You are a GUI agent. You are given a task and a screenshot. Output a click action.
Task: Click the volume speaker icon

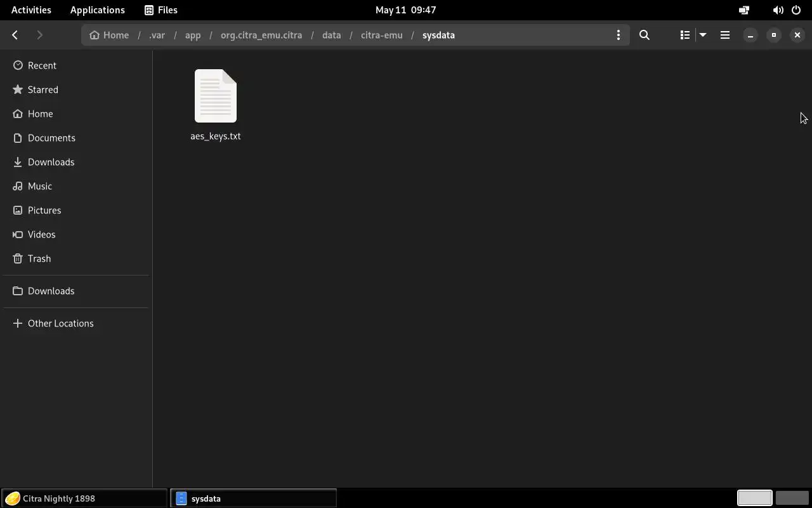(x=778, y=10)
